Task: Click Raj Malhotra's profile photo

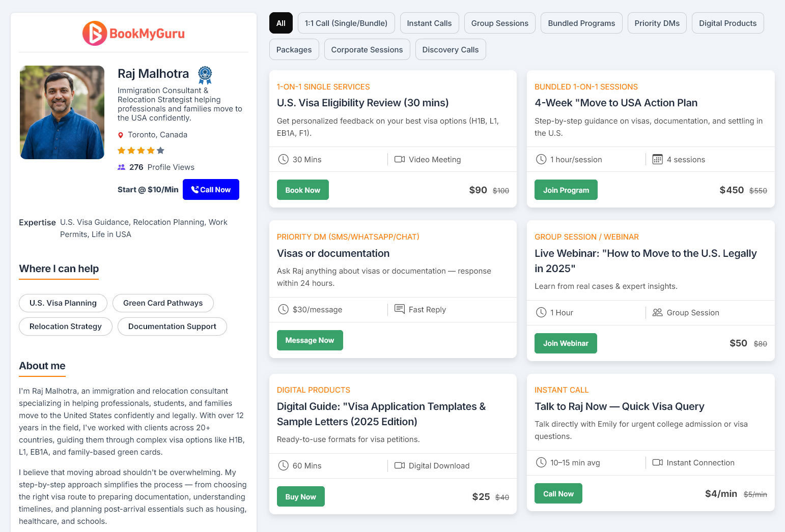Action: 62,112
